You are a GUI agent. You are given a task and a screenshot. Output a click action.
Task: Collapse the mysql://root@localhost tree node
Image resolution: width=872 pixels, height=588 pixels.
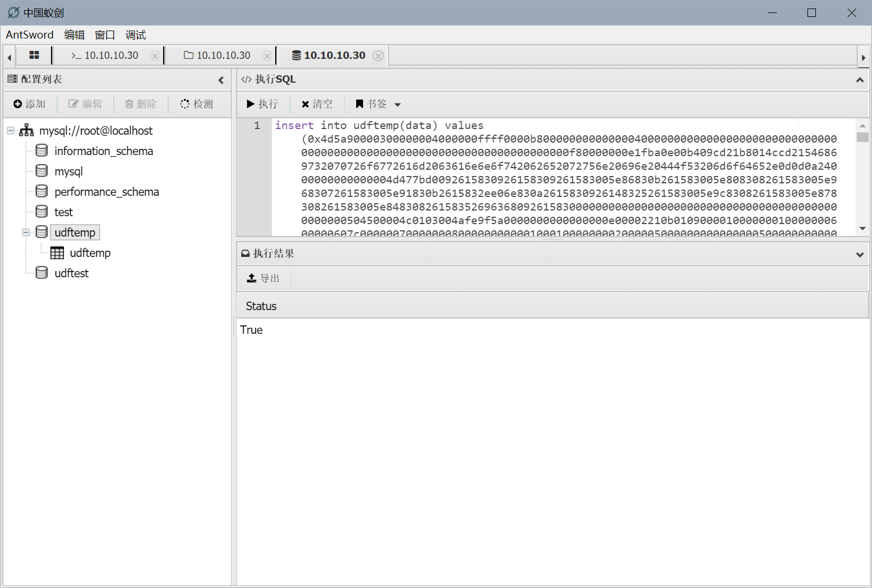click(11, 131)
